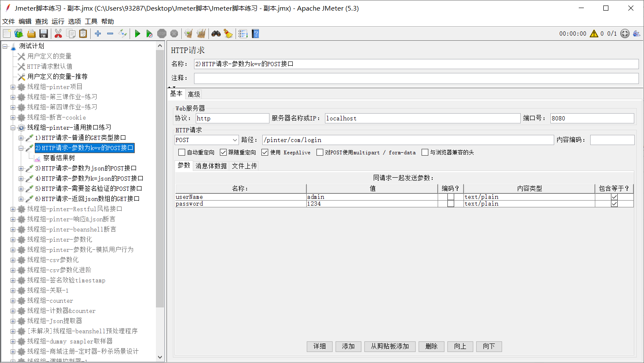Switch to the 高级 tab
The image size is (644, 363).
click(194, 94)
